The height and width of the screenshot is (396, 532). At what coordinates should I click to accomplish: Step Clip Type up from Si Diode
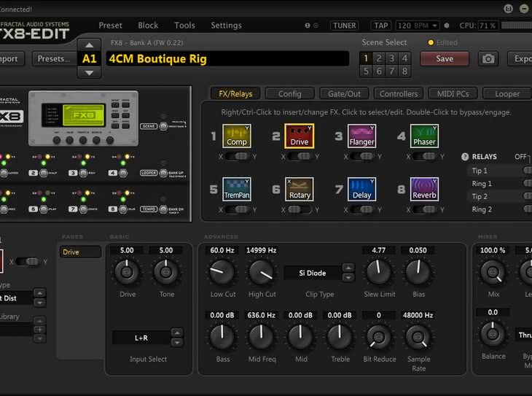pos(348,268)
